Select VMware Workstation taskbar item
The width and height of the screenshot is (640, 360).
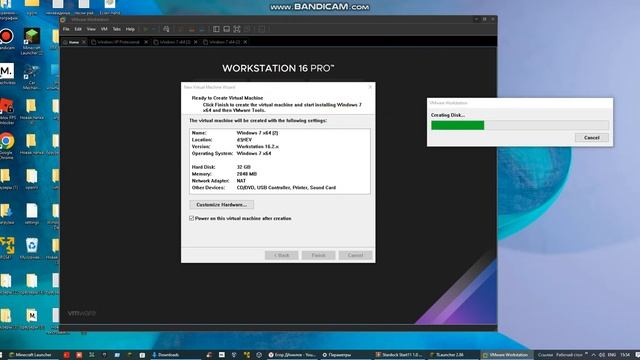506,355
